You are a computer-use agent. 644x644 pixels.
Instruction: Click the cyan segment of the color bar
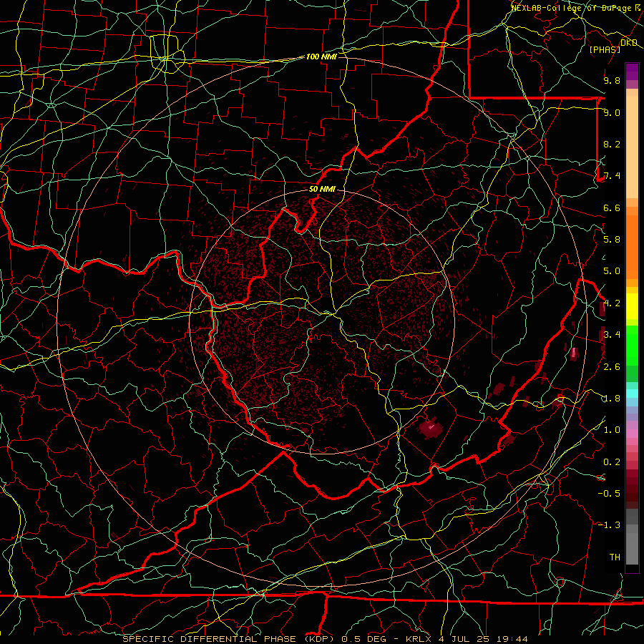tap(632, 394)
